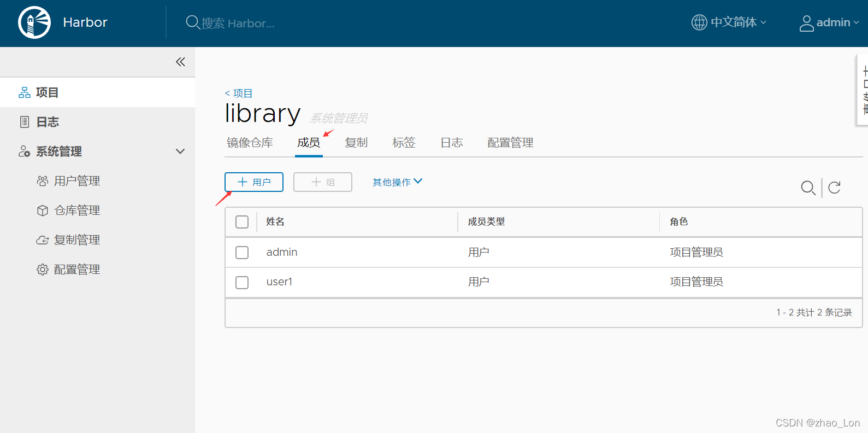The width and height of the screenshot is (868, 433).
Task: Collapse the 系统管理 section chevron
Action: (180, 151)
